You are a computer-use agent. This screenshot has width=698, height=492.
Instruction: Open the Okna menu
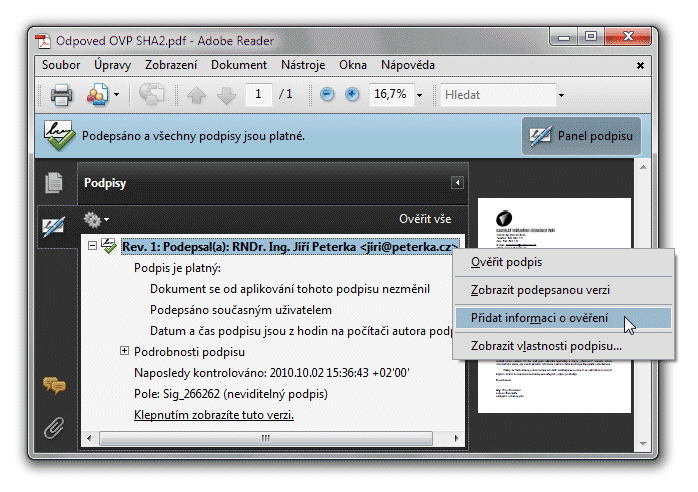(353, 65)
